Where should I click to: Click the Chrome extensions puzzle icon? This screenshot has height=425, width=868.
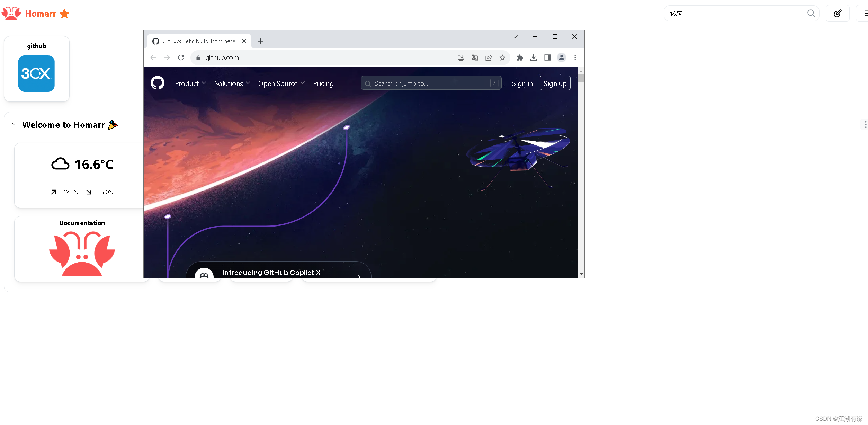[x=519, y=58]
